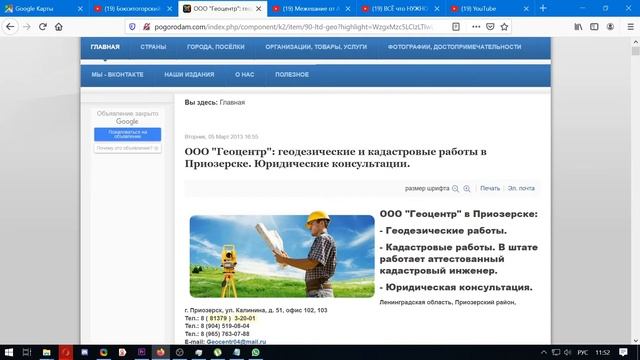Open a new tab with plus button
Screen dimensions: 640x360
[x=543, y=8]
